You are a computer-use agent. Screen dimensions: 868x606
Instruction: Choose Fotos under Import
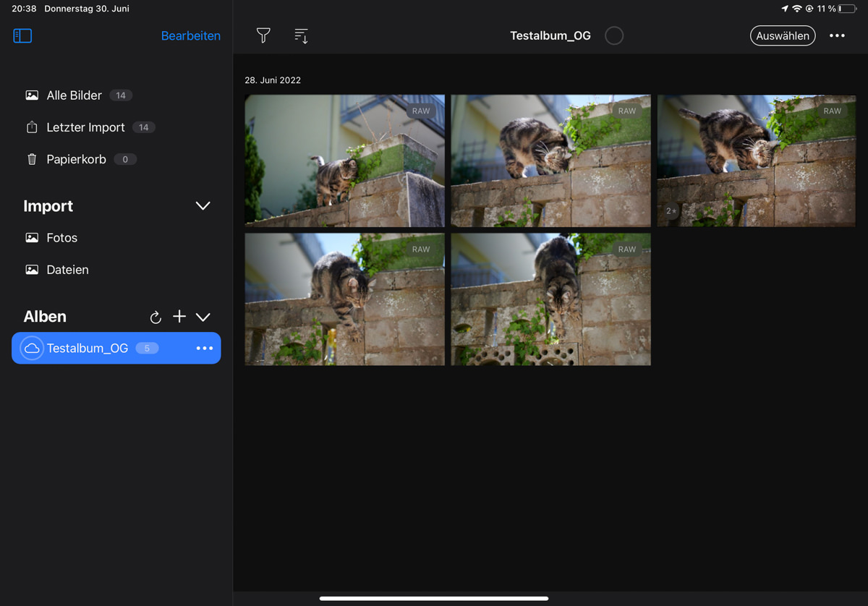61,238
